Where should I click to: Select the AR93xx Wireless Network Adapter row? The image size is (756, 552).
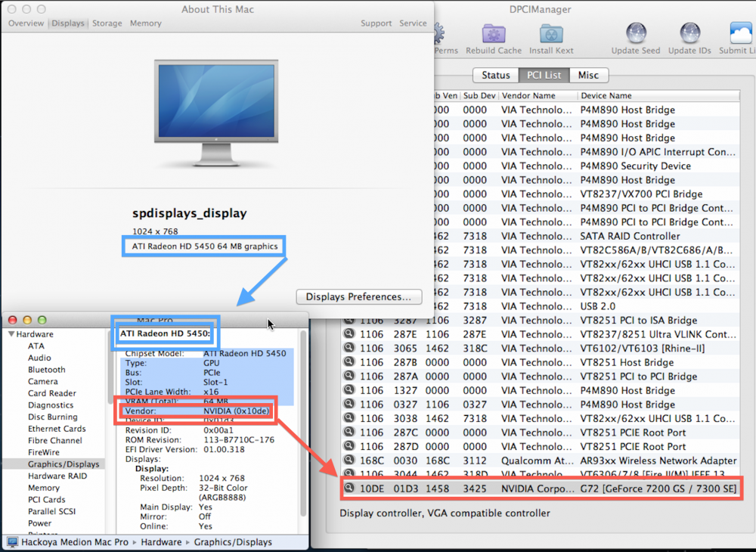[541, 461]
